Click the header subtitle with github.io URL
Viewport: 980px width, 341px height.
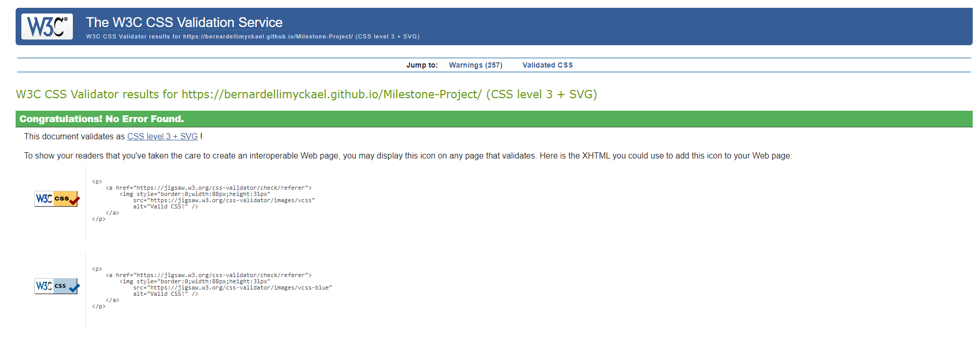253,36
